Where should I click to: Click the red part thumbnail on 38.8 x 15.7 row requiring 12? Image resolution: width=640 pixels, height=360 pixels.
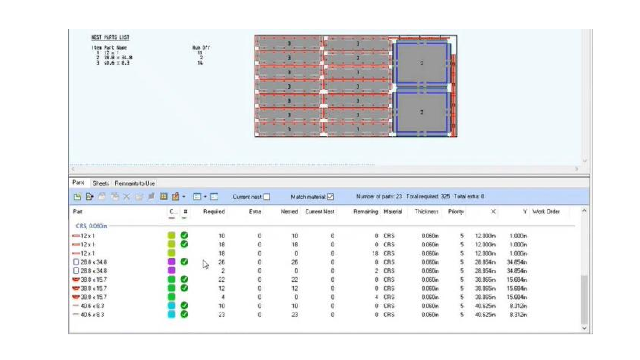[x=76, y=288]
